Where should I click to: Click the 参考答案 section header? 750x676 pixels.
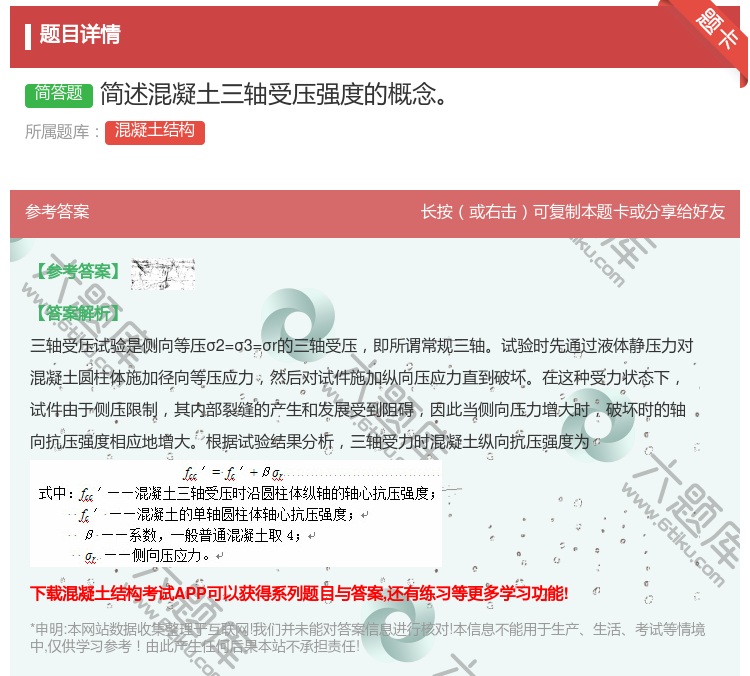pos(57,211)
